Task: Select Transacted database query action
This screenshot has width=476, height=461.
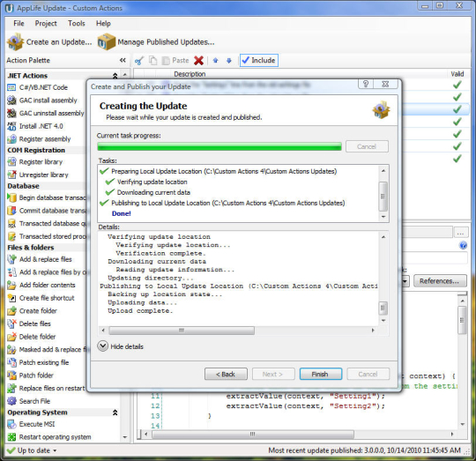Action: point(47,224)
